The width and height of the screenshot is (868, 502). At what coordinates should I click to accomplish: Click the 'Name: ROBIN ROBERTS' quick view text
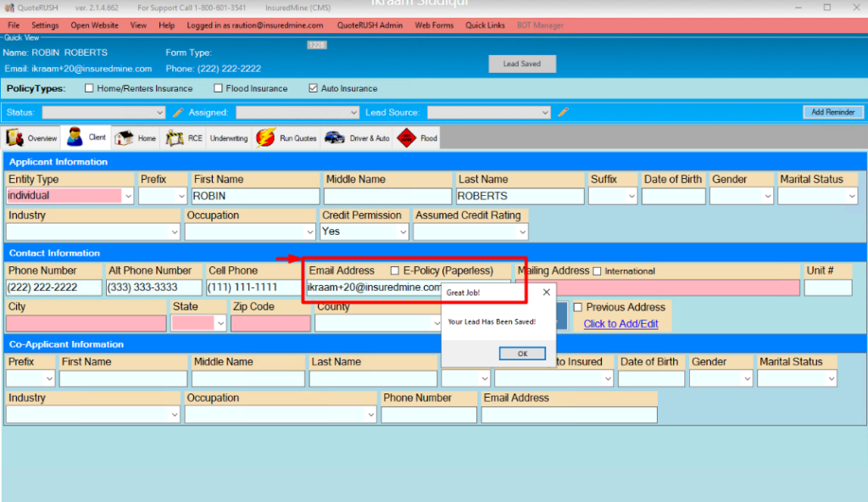pyautogui.click(x=55, y=53)
